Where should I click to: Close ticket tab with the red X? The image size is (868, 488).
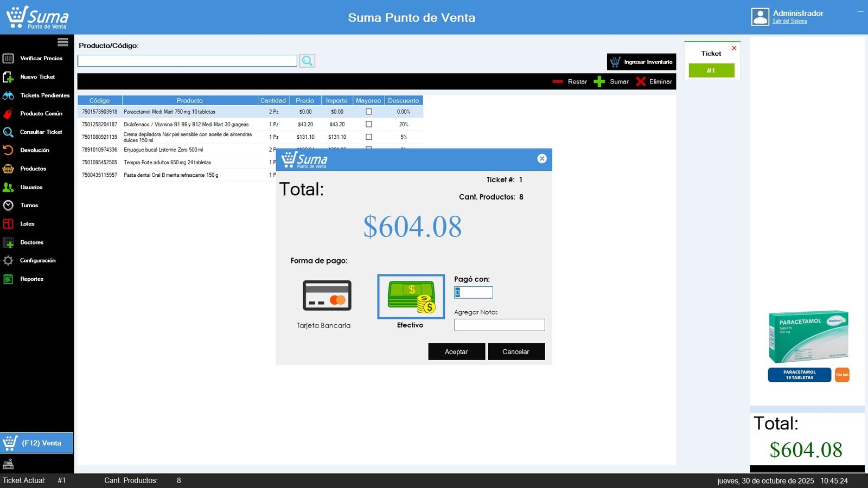point(734,48)
